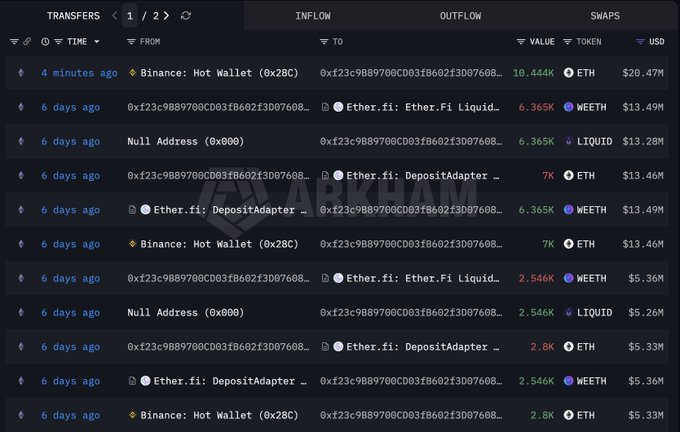Open Binance Hot Wallet in the $20.47M row
Viewport: 680px width, 432px height.
[219, 73]
